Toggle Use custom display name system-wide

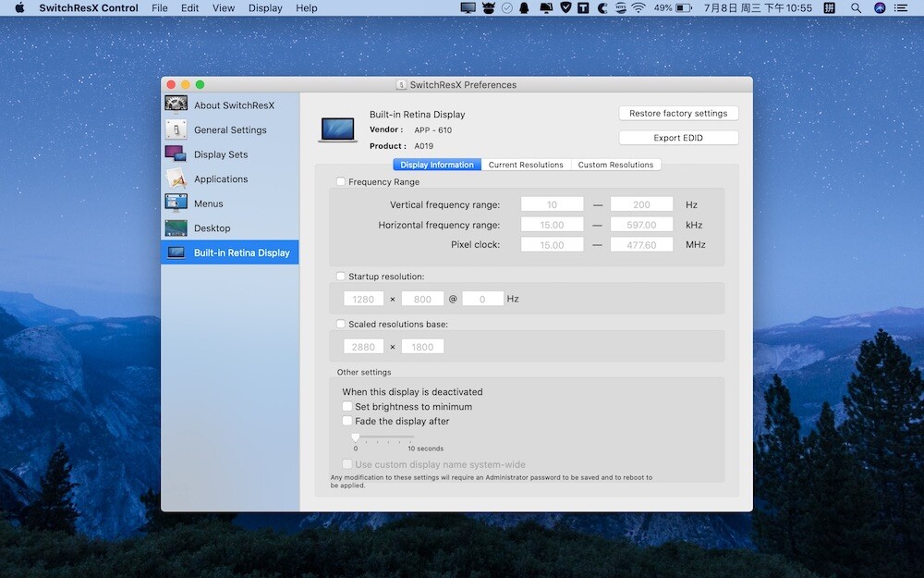click(x=347, y=463)
